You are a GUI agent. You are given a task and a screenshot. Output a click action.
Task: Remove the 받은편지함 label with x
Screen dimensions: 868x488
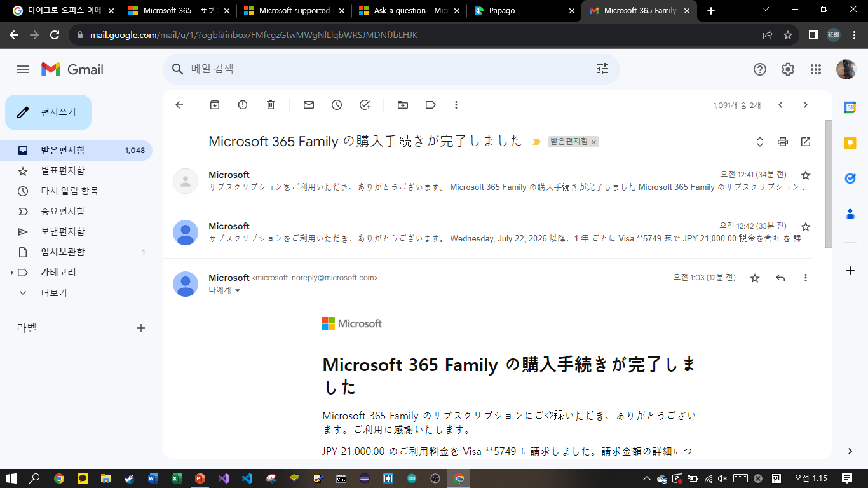tap(593, 142)
